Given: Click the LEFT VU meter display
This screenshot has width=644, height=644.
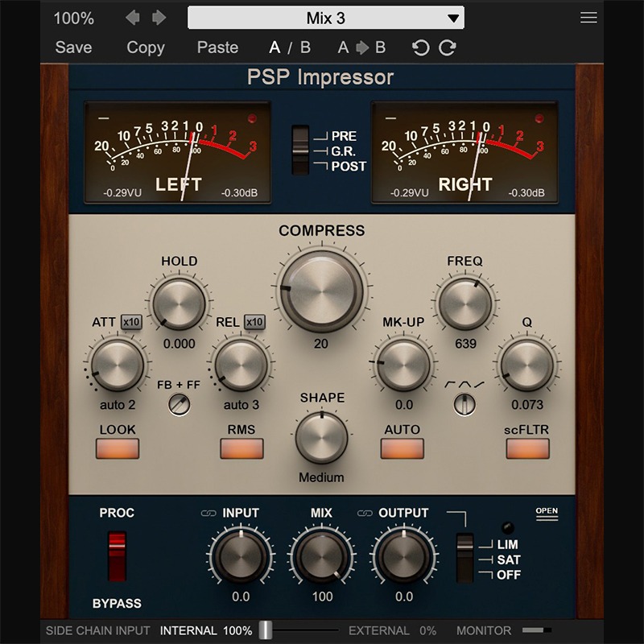Looking at the screenshot, I should tap(177, 152).
